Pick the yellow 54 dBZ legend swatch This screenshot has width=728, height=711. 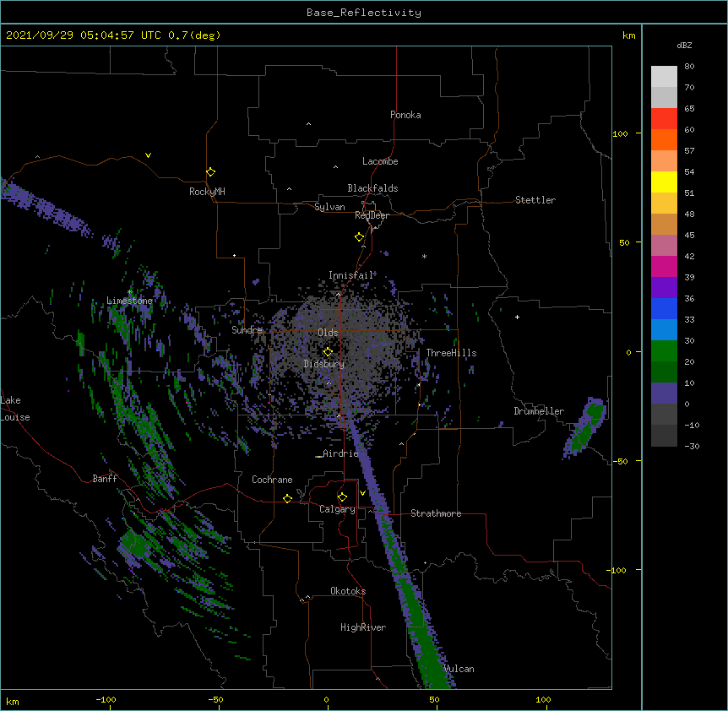[664, 182]
